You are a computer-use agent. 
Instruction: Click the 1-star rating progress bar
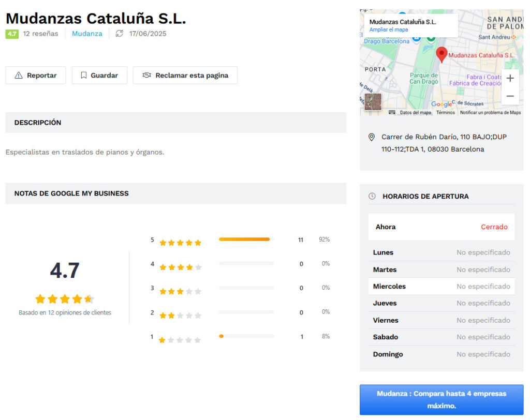coord(246,336)
